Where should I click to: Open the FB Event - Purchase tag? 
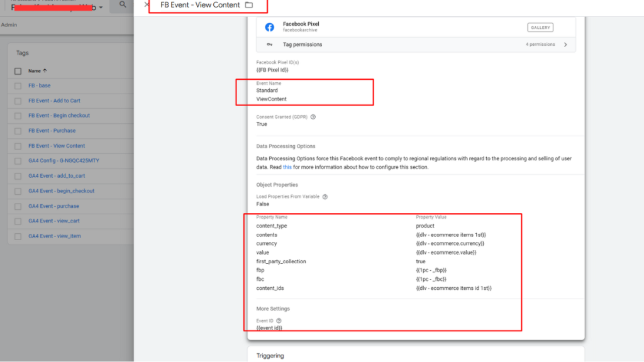(52, 131)
